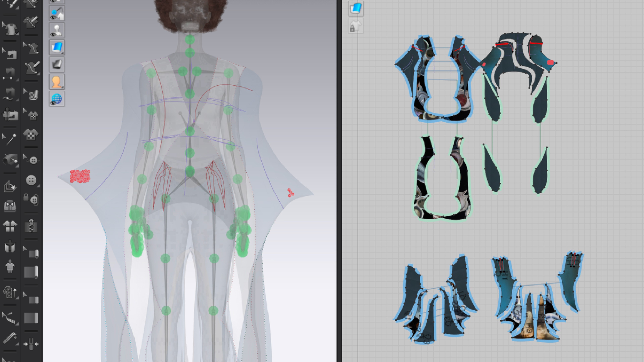Expand the orange avatar display flyout
Viewport: 644px width, 362px height.
click(63, 87)
